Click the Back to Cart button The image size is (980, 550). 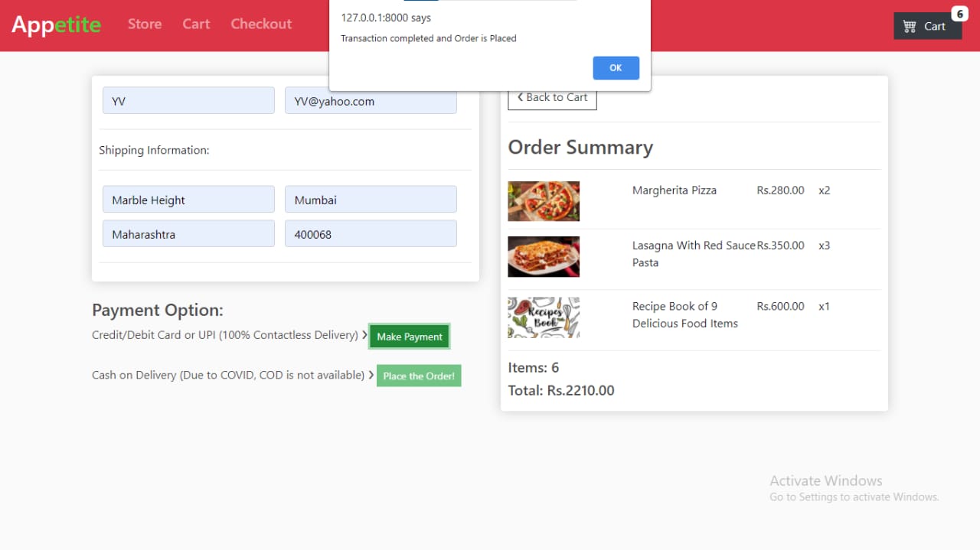click(552, 98)
